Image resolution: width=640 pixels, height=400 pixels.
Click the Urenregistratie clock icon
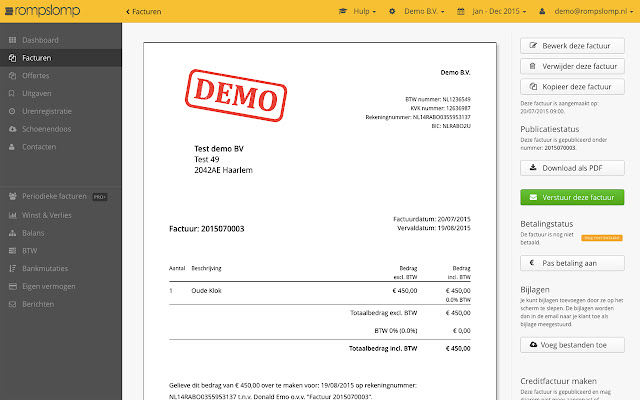click(12, 111)
